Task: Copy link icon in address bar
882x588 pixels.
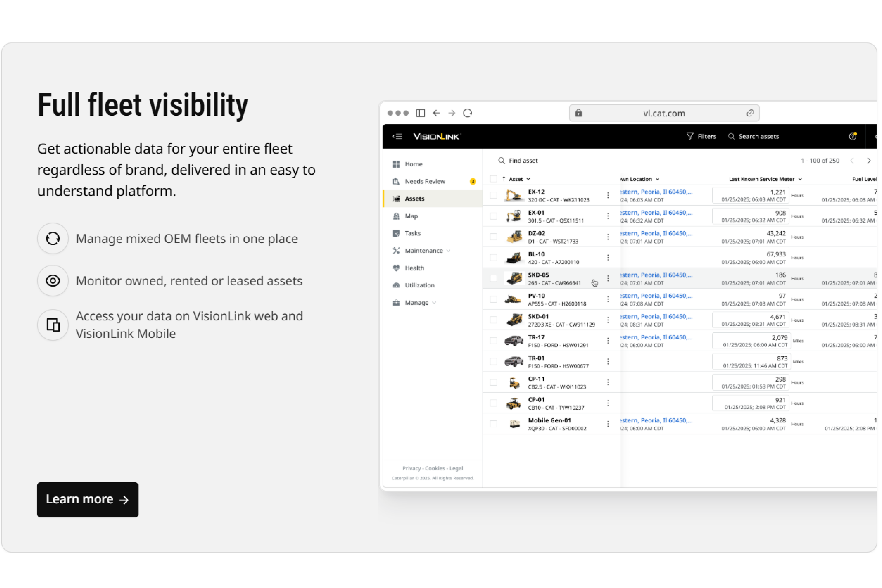Action: tap(750, 113)
